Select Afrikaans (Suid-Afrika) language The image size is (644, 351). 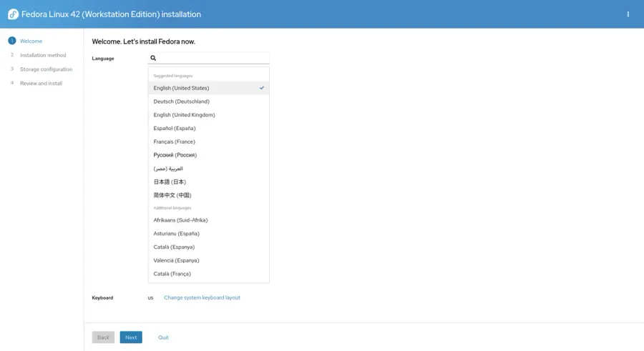click(x=209, y=220)
